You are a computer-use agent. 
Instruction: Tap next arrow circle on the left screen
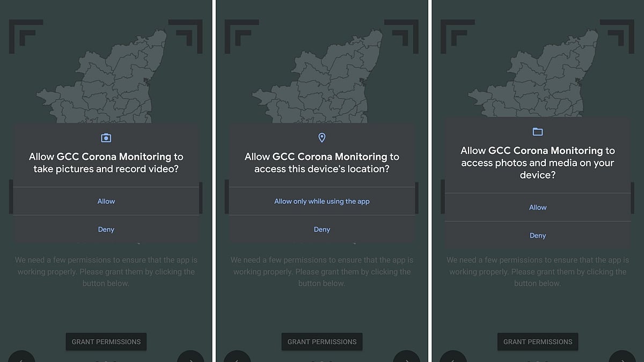click(191, 357)
